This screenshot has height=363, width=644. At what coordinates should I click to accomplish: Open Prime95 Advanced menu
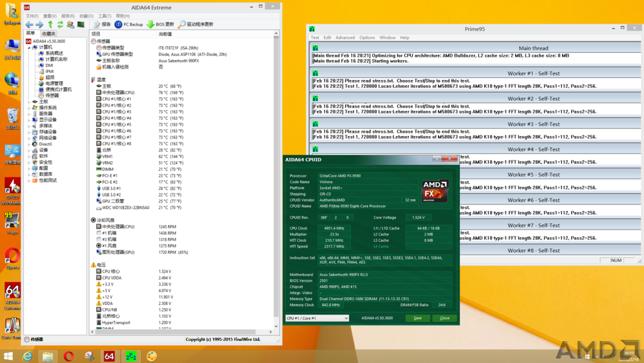(x=345, y=37)
